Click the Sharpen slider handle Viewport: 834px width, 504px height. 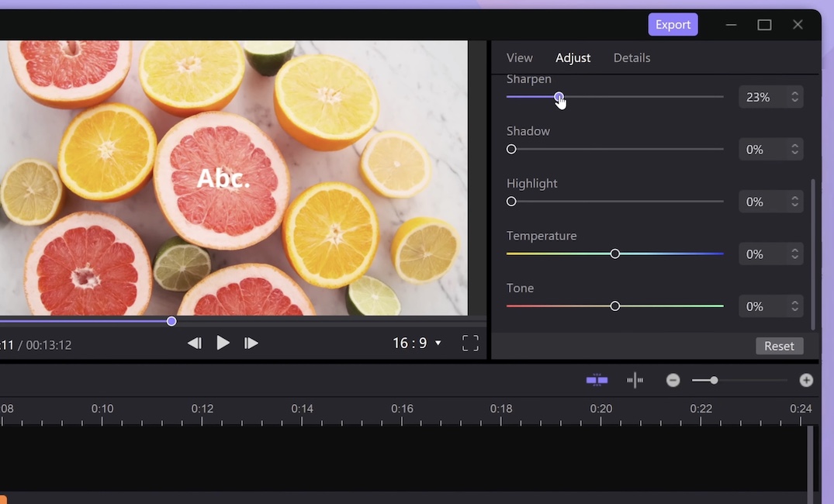click(559, 97)
